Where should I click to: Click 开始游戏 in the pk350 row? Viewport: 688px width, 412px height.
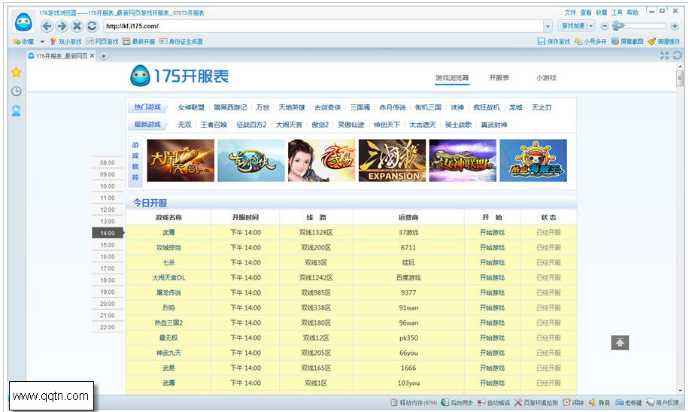[492, 338]
